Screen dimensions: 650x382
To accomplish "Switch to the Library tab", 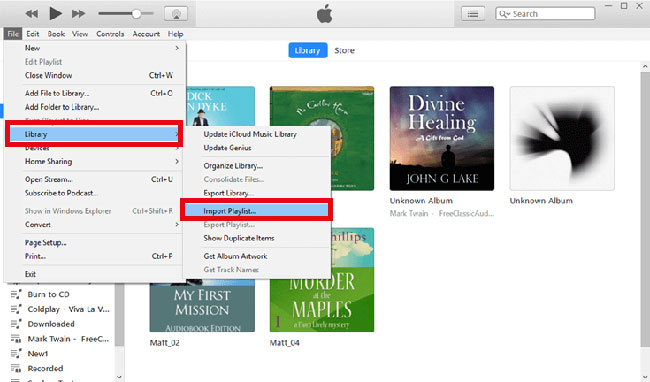I will coord(308,51).
